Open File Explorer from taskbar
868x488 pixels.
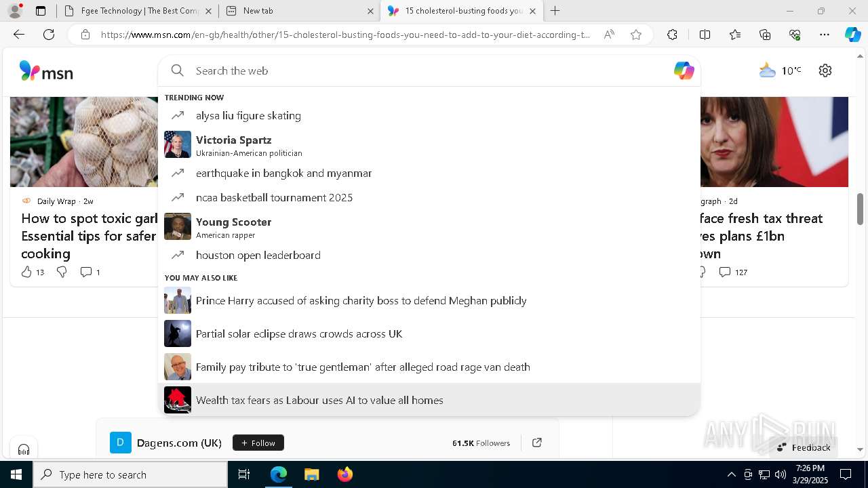pos(311,474)
